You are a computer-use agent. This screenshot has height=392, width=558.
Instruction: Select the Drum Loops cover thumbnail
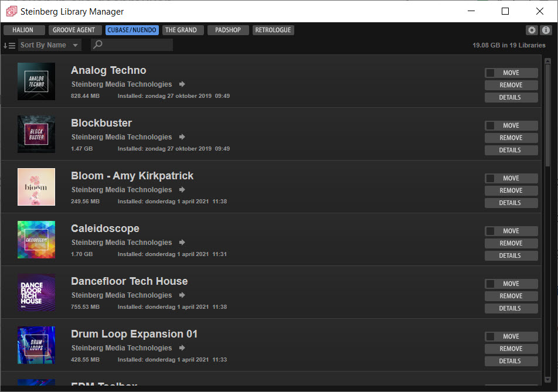click(36, 345)
